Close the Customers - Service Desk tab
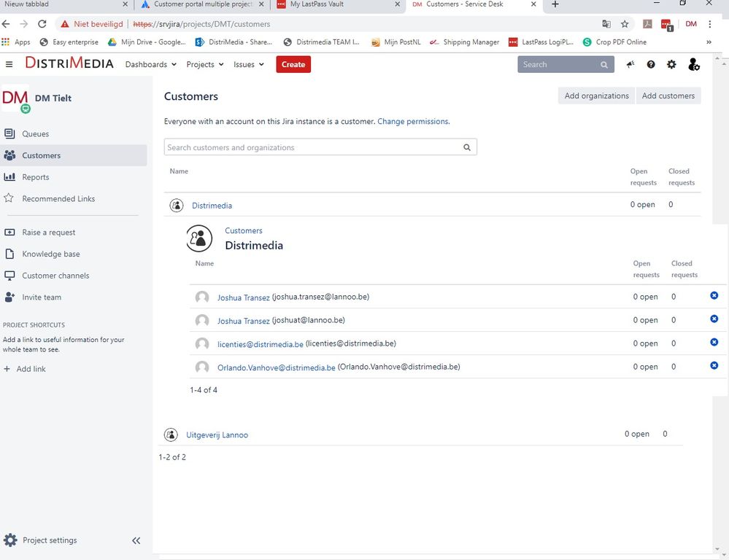 [533, 4]
